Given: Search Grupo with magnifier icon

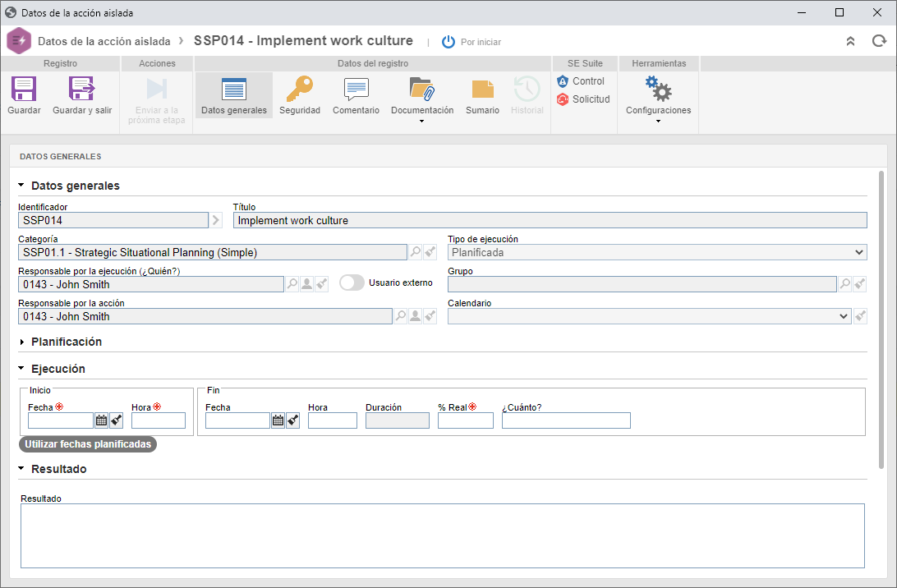Looking at the screenshot, I should point(844,283).
